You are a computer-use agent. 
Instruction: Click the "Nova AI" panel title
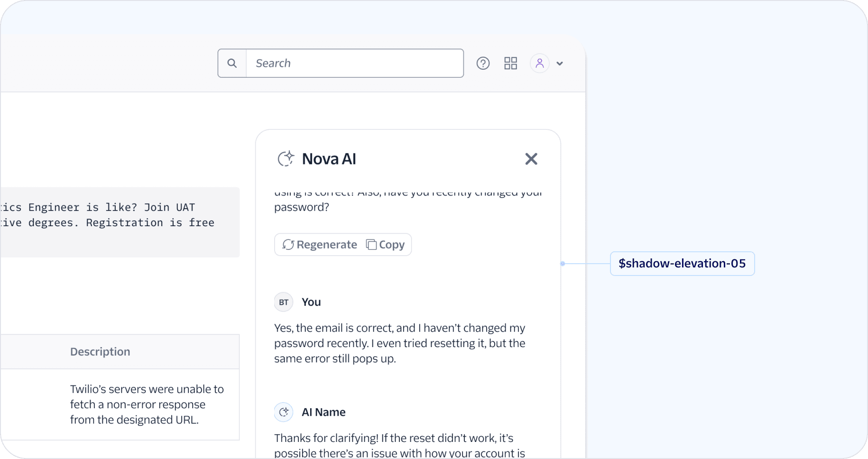(x=329, y=159)
